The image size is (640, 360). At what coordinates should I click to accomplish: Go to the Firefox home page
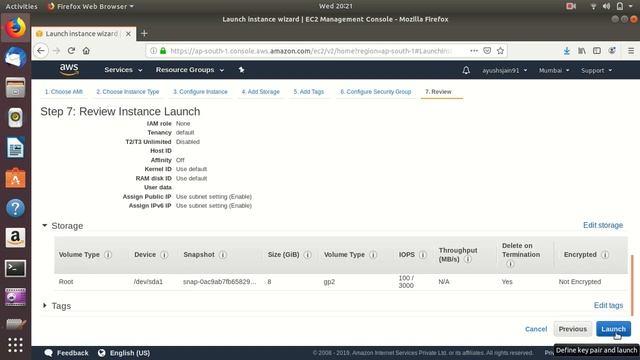click(x=86, y=51)
